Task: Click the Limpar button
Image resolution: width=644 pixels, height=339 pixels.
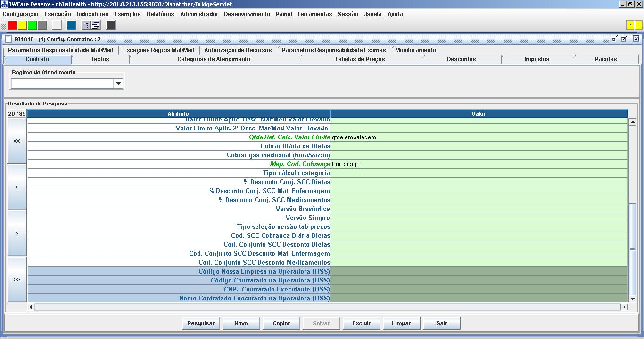Action: coord(401,323)
